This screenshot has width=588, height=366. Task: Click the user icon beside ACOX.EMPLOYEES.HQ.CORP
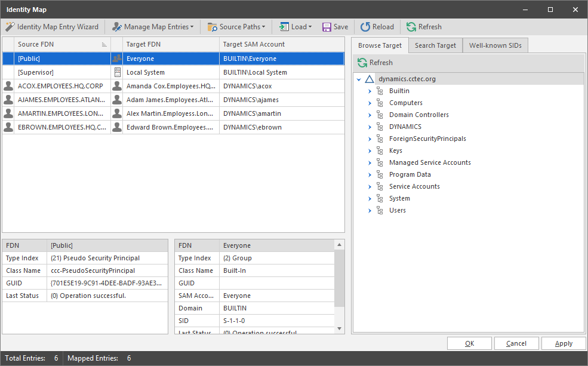pyautogui.click(x=8, y=86)
